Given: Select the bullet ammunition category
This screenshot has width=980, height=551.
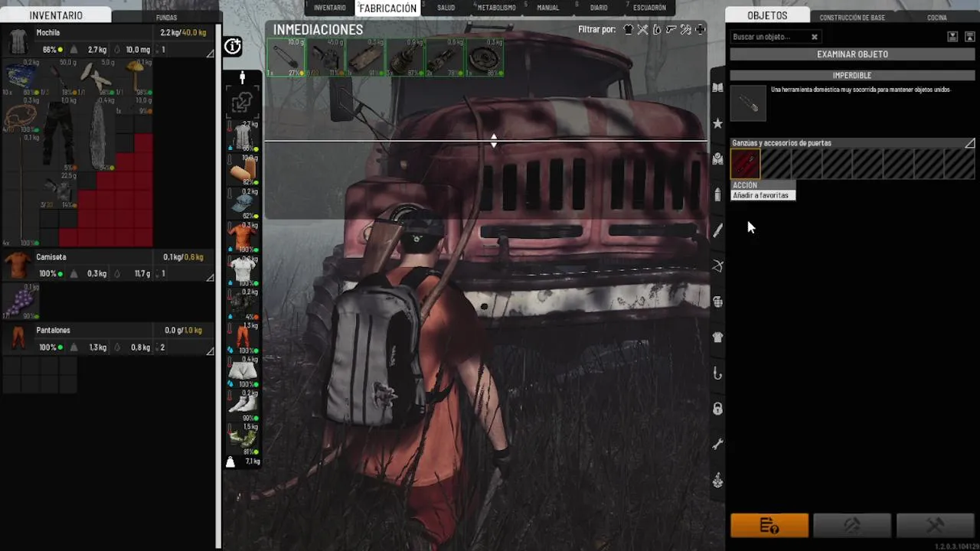Looking at the screenshot, I should (717, 194).
